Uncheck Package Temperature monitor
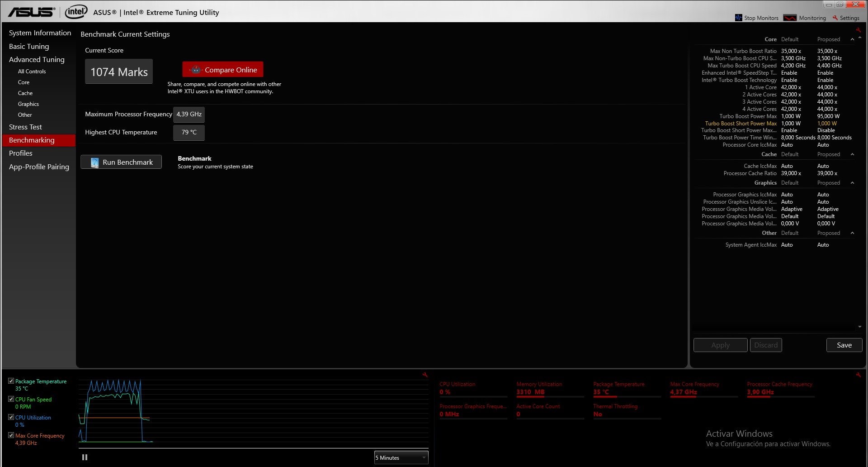 tap(11, 381)
